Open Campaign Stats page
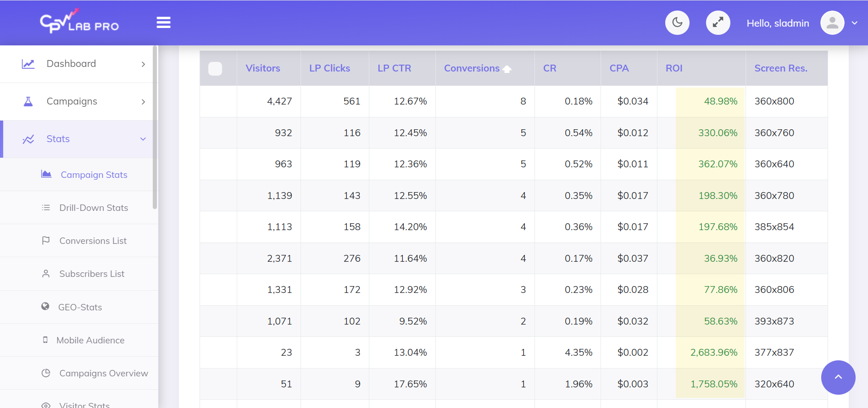This screenshot has height=408, width=868. pos(94,175)
